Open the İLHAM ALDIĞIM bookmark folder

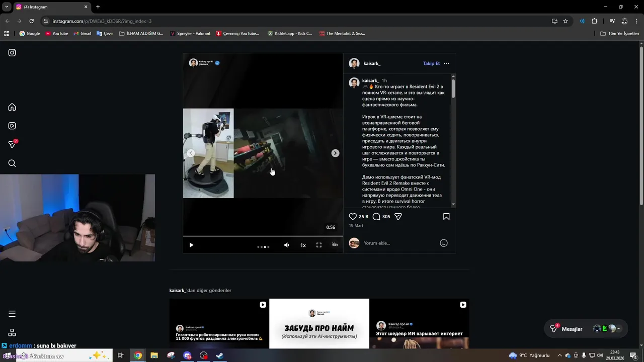click(x=141, y=33)
